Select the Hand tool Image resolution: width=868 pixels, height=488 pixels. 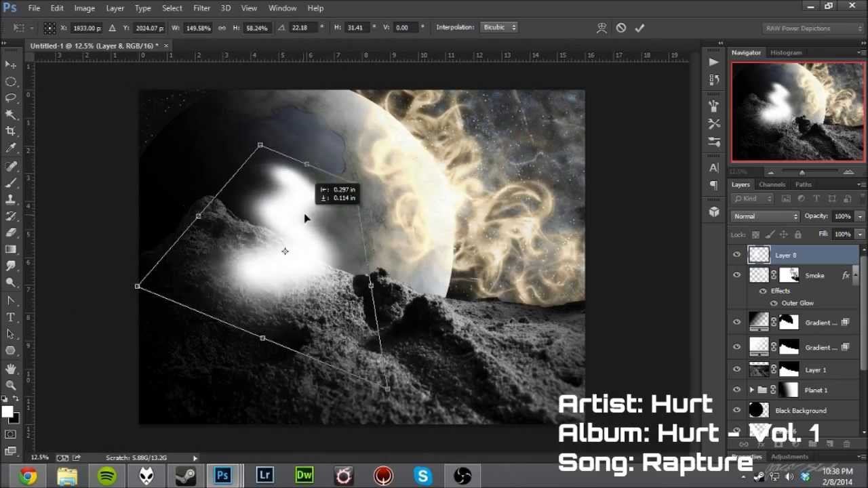click(x=11, y=369)
